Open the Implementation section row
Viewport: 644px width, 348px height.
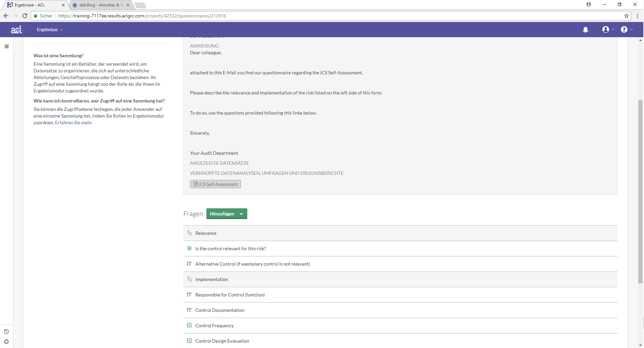coord(400,279)
